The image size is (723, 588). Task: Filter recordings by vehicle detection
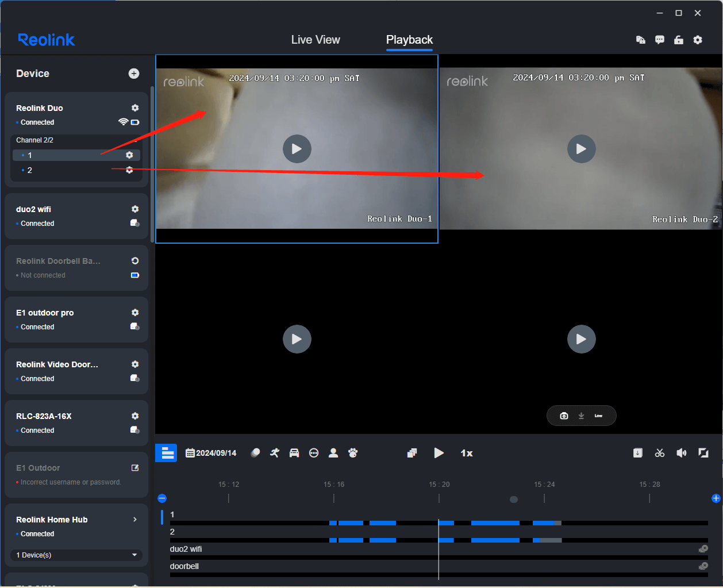point(294,453)
